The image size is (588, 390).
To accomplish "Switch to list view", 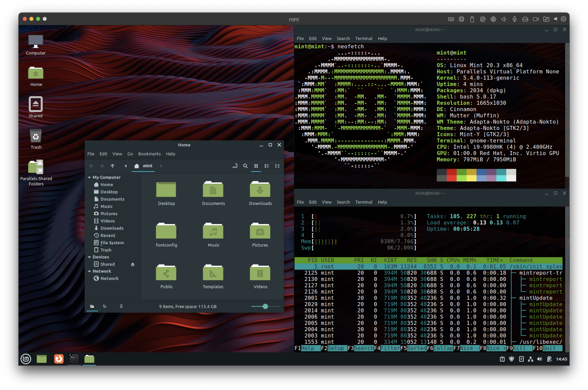I will (x=267, y=166).
